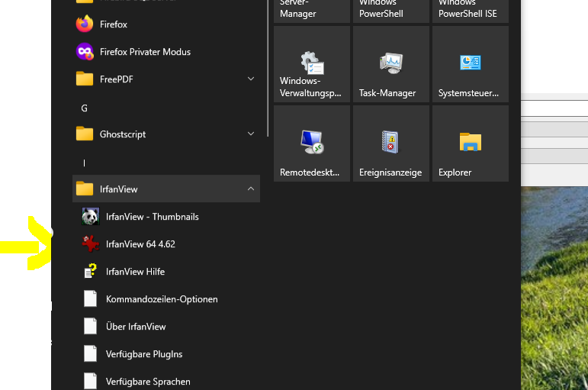The image size is (588, 390).
Task: Open the Firefox browser icon
Action: point(84,24)
